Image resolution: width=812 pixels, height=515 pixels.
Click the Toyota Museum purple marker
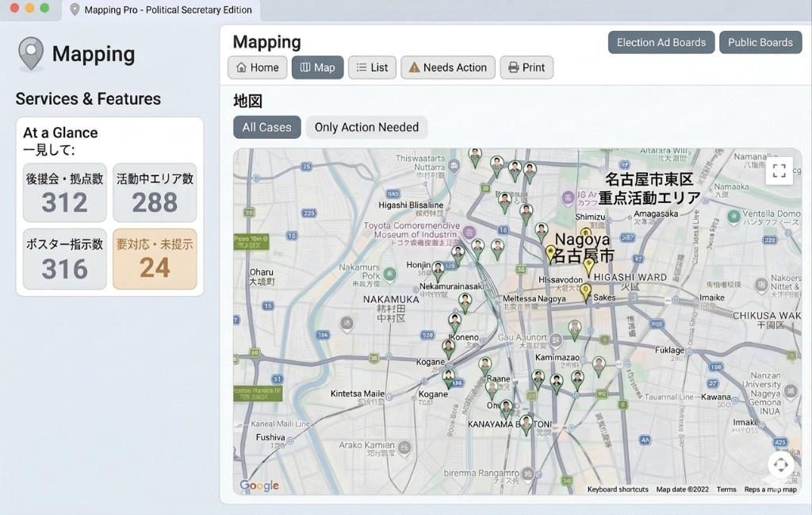(469, 233)
